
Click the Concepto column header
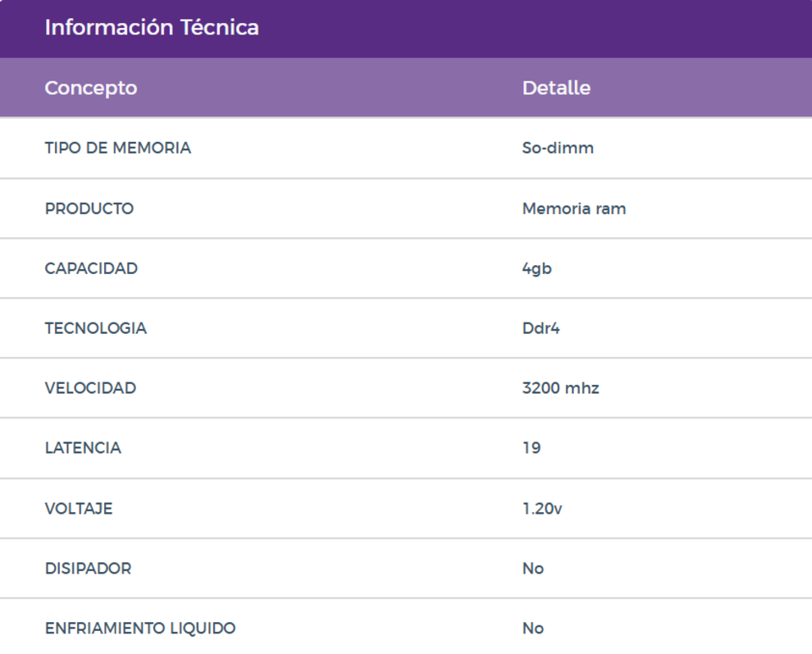click(x=91, y=88)
